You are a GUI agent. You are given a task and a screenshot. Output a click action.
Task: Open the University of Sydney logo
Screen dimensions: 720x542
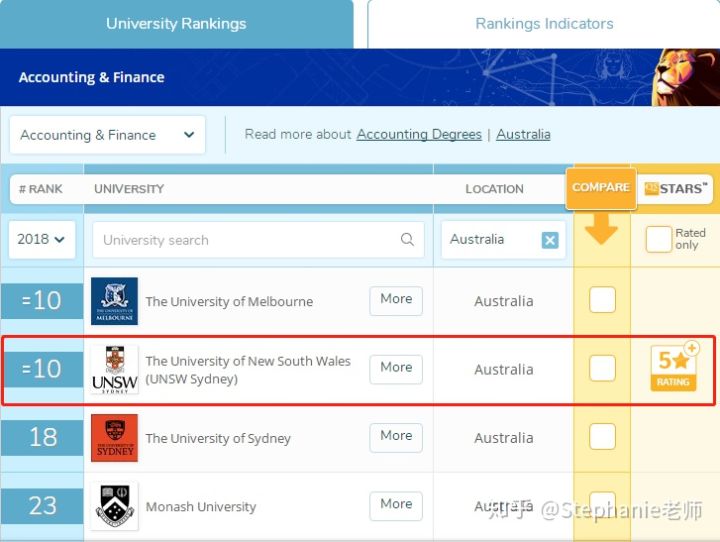(114, 438)
